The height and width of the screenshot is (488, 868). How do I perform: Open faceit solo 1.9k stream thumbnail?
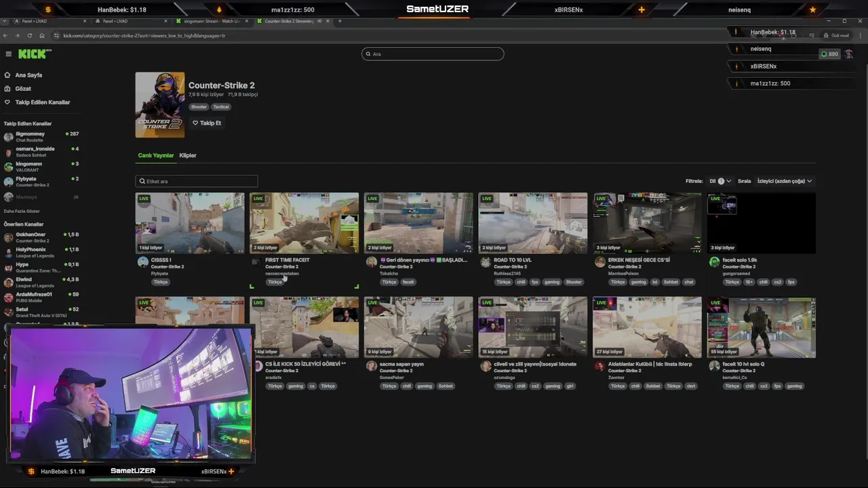pos(762,223)
